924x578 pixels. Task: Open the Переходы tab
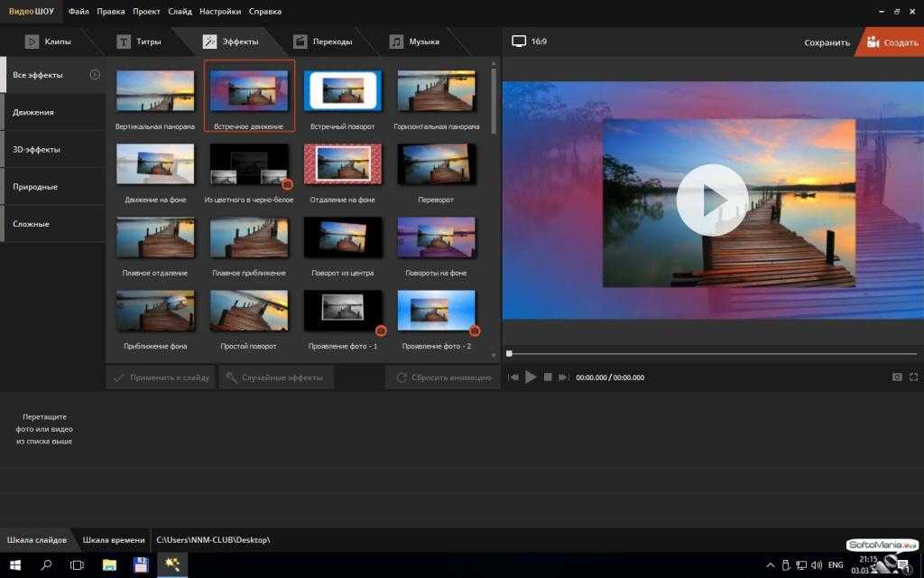tap(323, 42)
